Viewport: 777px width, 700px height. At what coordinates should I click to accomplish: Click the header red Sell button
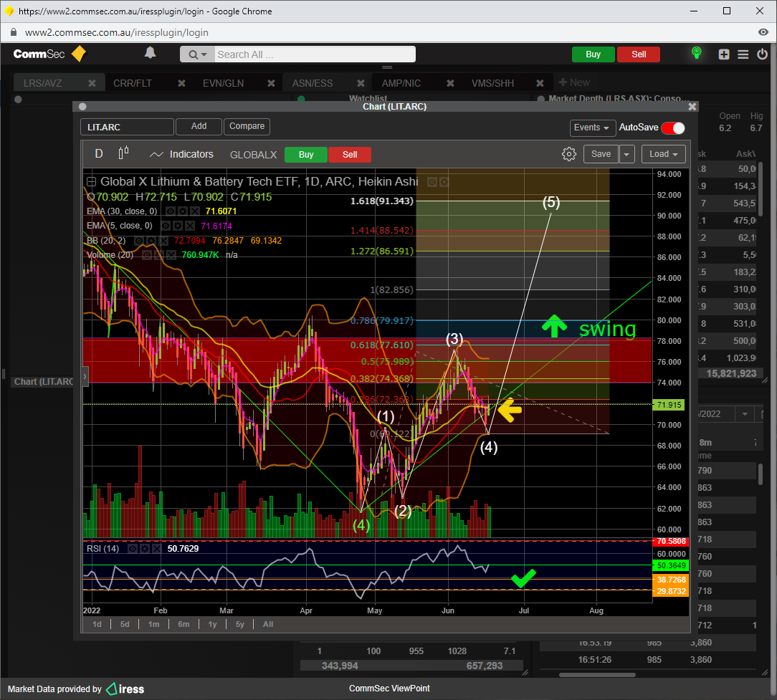tap(639, 54)
